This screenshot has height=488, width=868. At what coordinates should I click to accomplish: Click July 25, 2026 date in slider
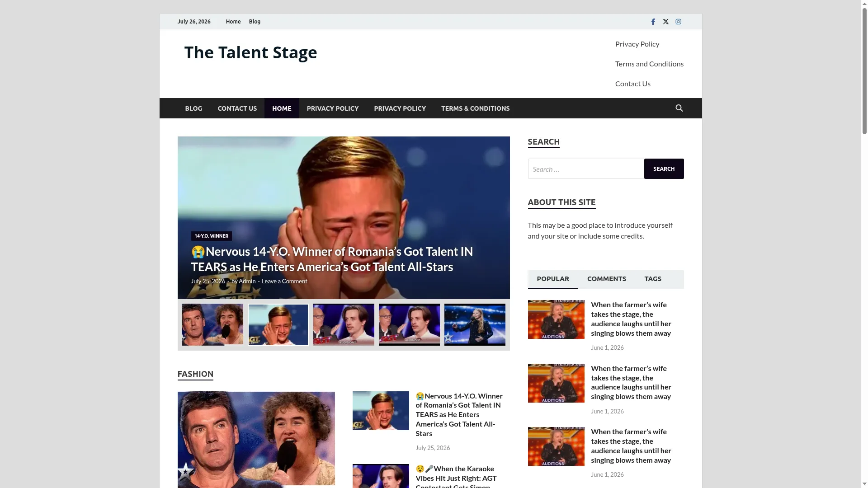point(208,282)
